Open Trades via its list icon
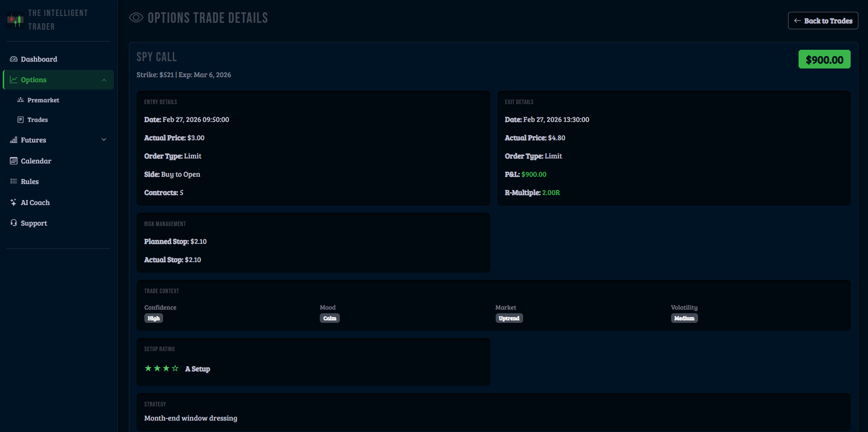Viewport: 868px width, 432px height. (21, 119)
